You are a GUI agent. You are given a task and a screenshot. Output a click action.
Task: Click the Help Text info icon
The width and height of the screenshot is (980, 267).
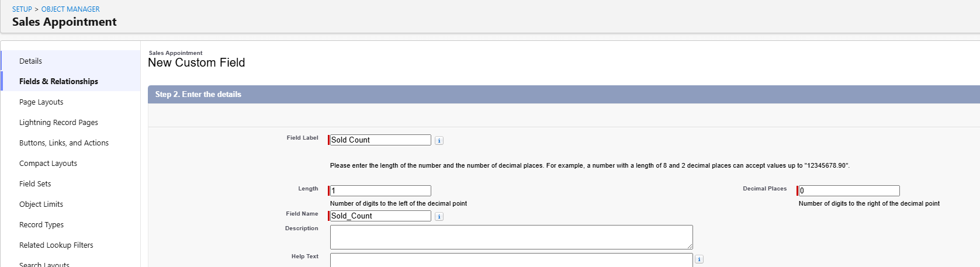point(699,259)
